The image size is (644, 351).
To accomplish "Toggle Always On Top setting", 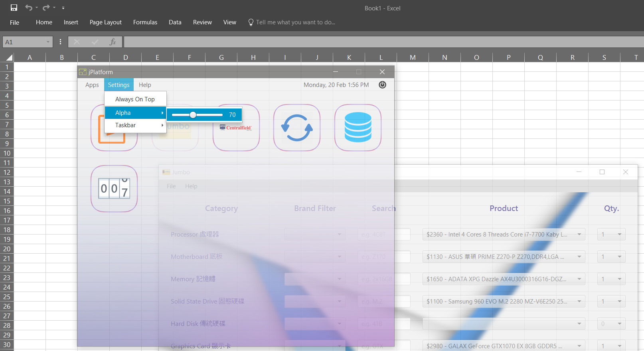I will coord(135,99).
